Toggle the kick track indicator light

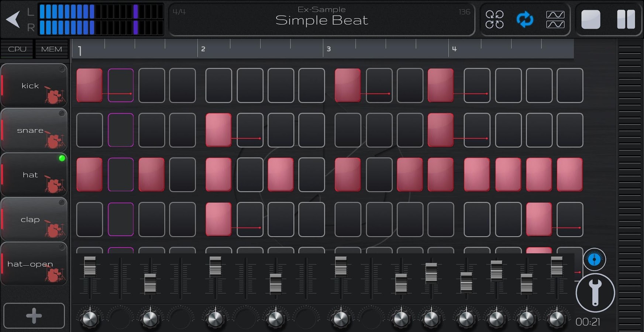[x=62, y=69]
